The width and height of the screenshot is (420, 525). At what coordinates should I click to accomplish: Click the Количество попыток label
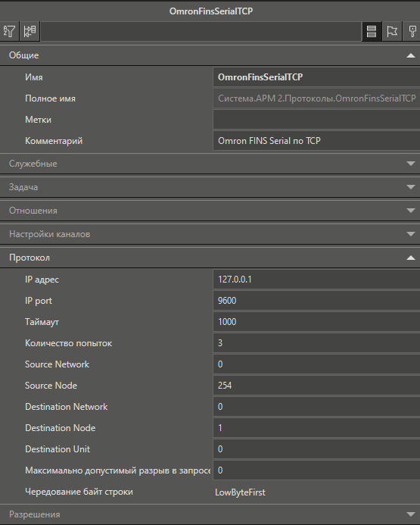pyautogui.click(x=69, y=343)
